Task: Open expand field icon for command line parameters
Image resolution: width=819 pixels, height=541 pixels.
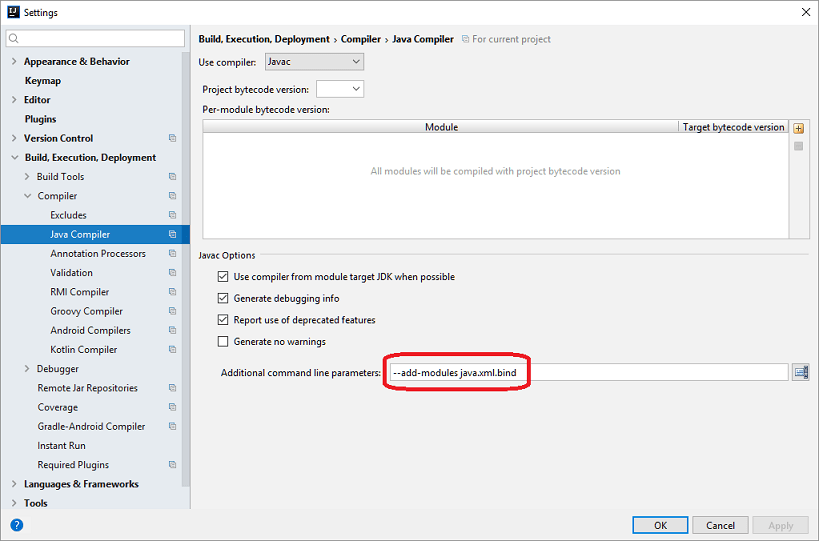Action: tap(801, 372)
